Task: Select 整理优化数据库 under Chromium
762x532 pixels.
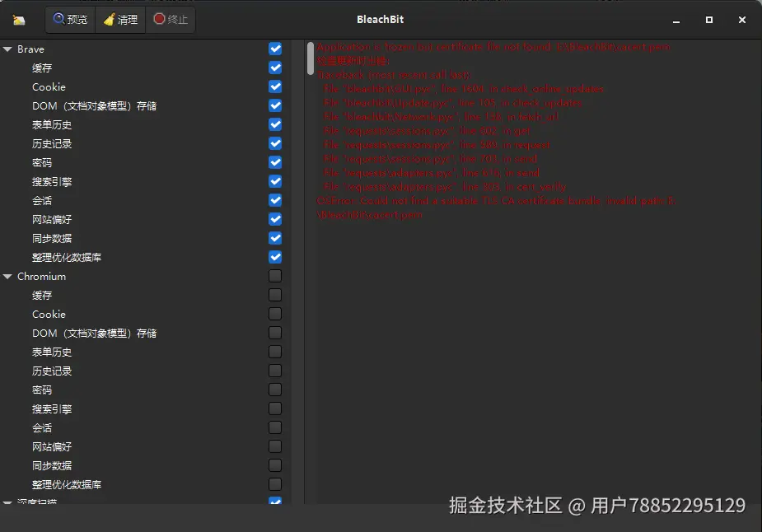Action: [67, 485]
